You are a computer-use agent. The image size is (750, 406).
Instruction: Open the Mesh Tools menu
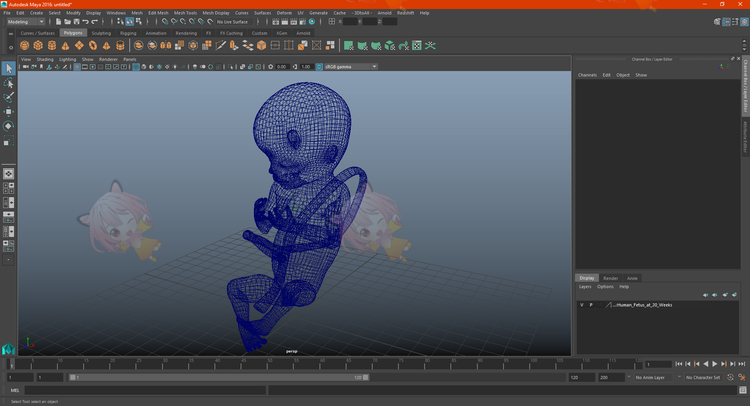(x=185, y=13)
